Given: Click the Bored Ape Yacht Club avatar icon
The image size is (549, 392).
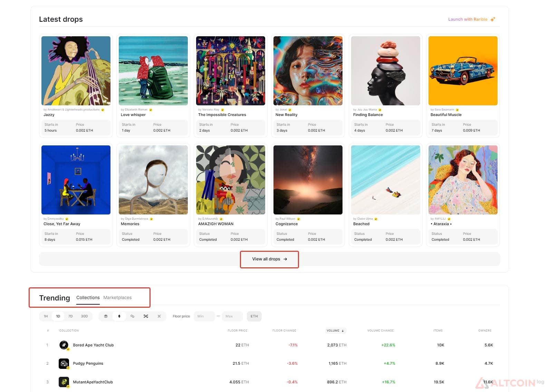Looking at the screenshot, I should [64, 345].
